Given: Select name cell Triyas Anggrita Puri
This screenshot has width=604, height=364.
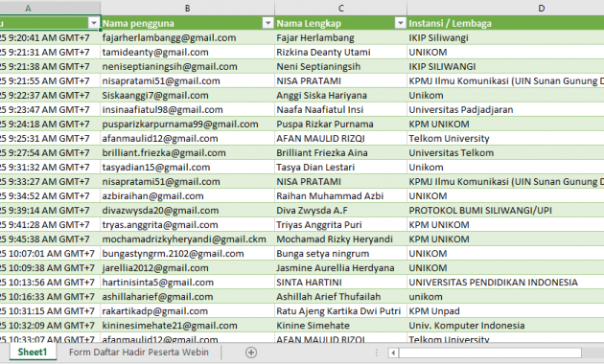Looking at the screenshot, I should point(341,225).
